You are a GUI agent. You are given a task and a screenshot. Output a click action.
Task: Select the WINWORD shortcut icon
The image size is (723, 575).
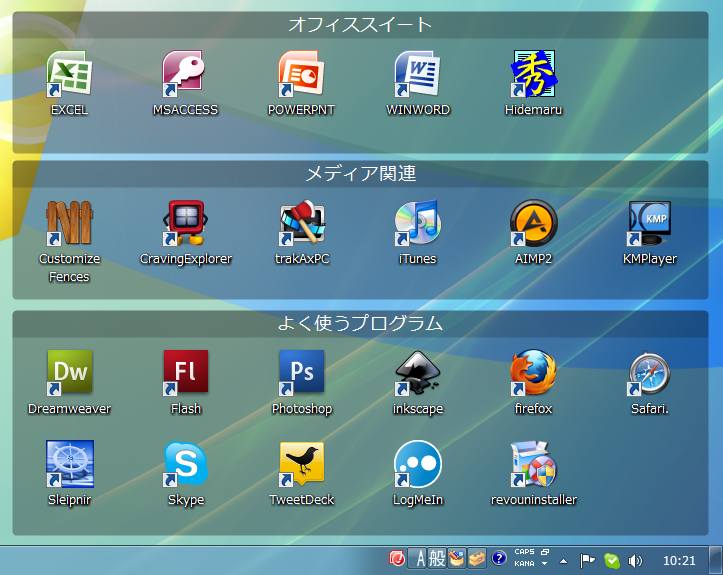point(418,74)
